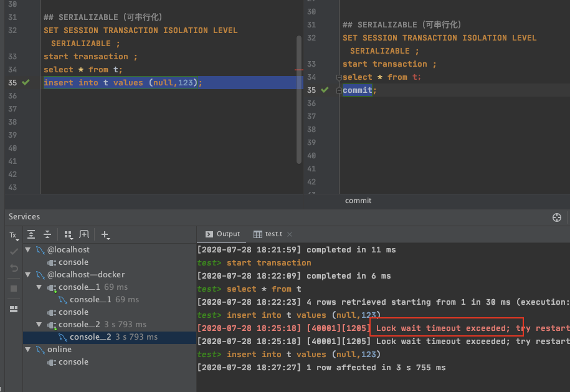Image resolution: width=570 pixels, height=392 pixels.
Task: Click the white Lock wait timeout message line
Action: click(x=384, y=342)
